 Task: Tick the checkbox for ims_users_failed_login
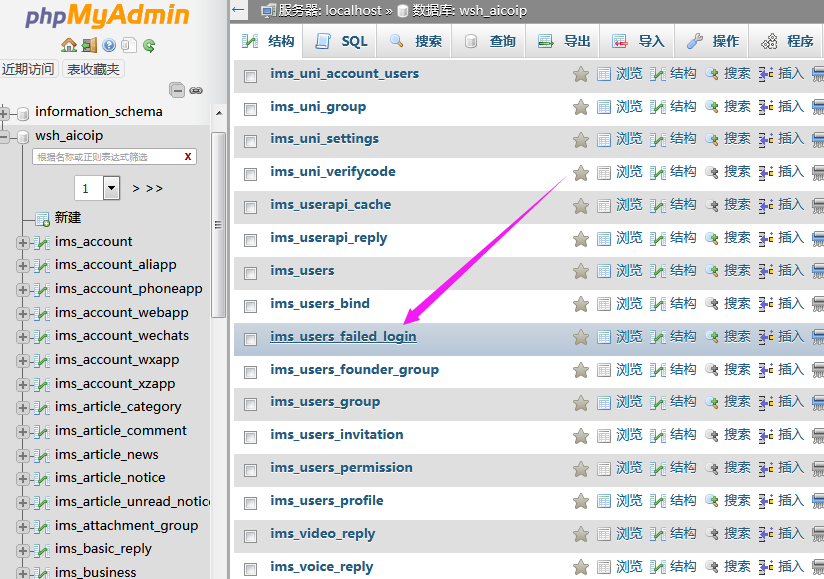pos(251,339)
